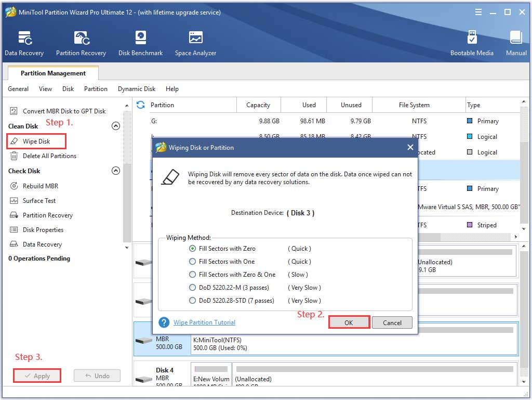
Task: Select DoD 5220.22-M (3 passes) method
Action: (x=192, y=288)
